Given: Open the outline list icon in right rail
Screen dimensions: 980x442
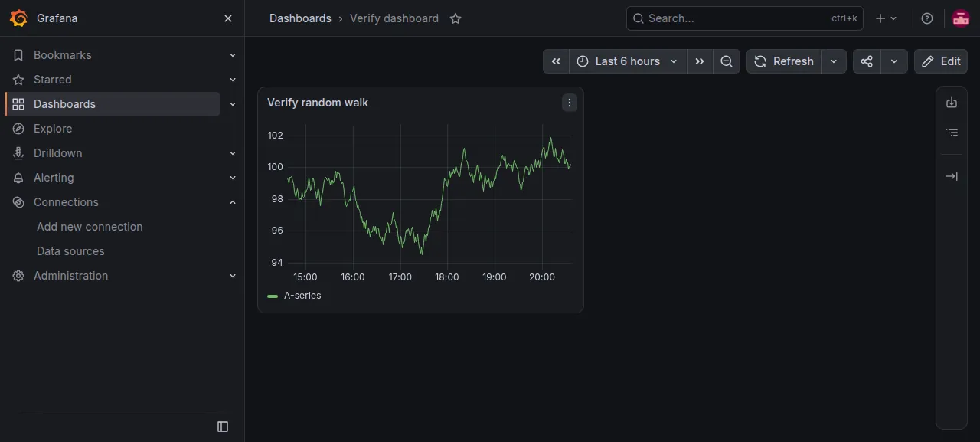Looking at the screenshot, I should pyautogui.click(x=952, y=133).
